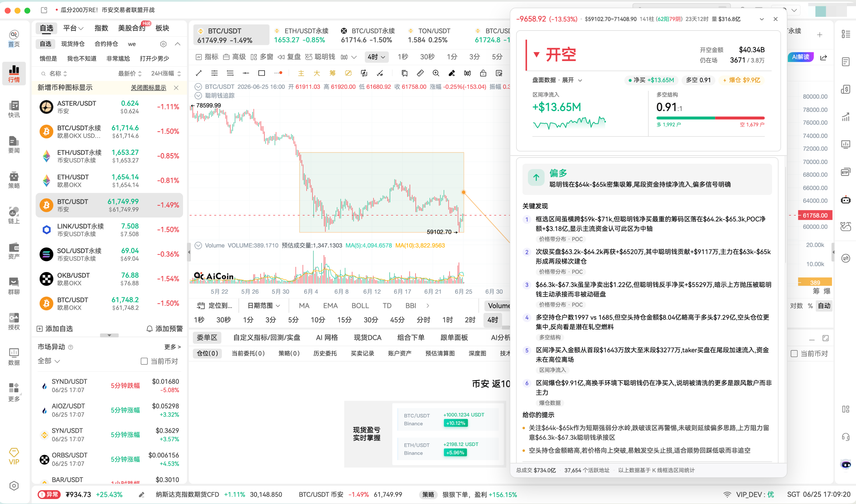This screenshot has width=856, height=504.
Task: Collapse the watchlist groups chevron
Action: click(177, 44)
